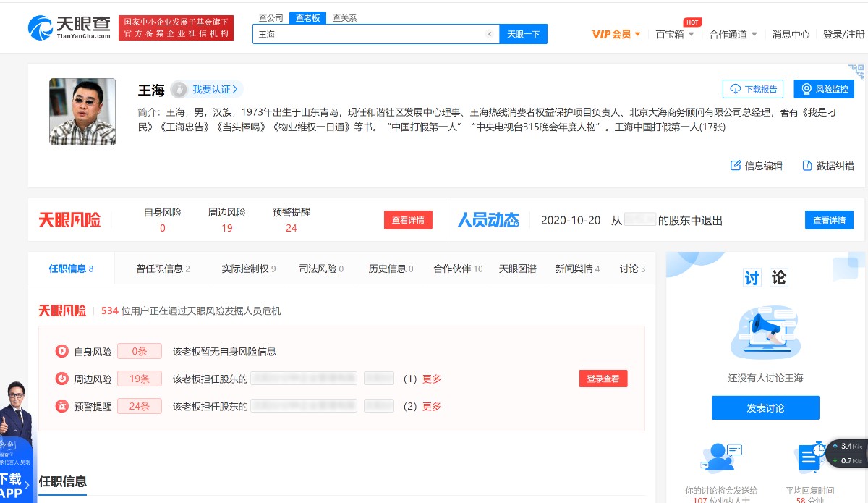The width and height of the screenshot is (868, 503).
Task: Click the red 查看详情 button for 天眼风险
Action: (408, 220)
